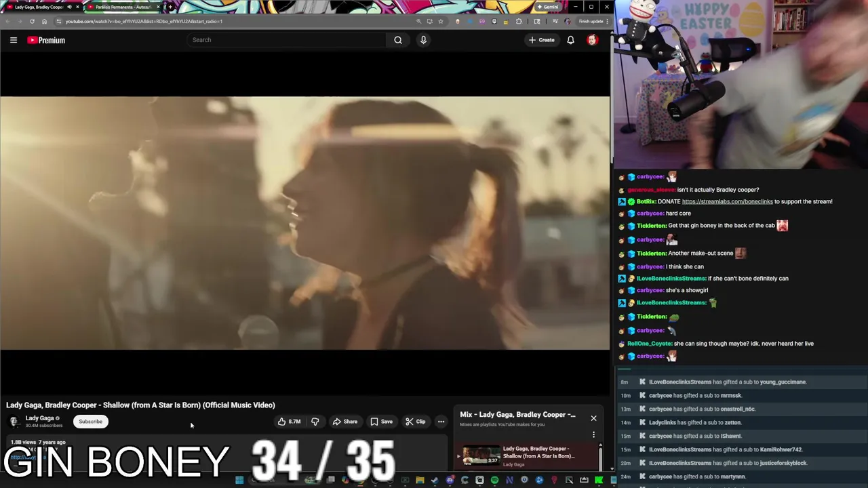Click the Shallow video player
The width and height of the screenshot is (868, 488).
pos(304,223)
